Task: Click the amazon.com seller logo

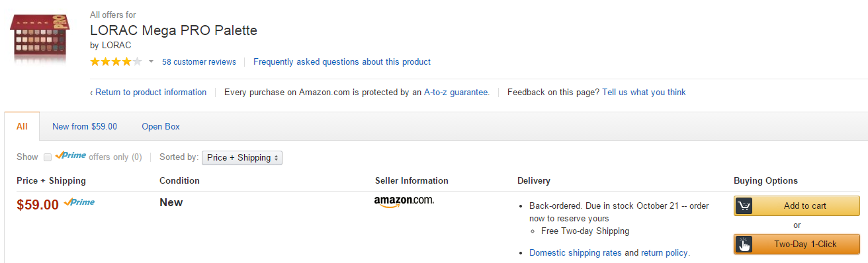Action: tap(404, 201)
